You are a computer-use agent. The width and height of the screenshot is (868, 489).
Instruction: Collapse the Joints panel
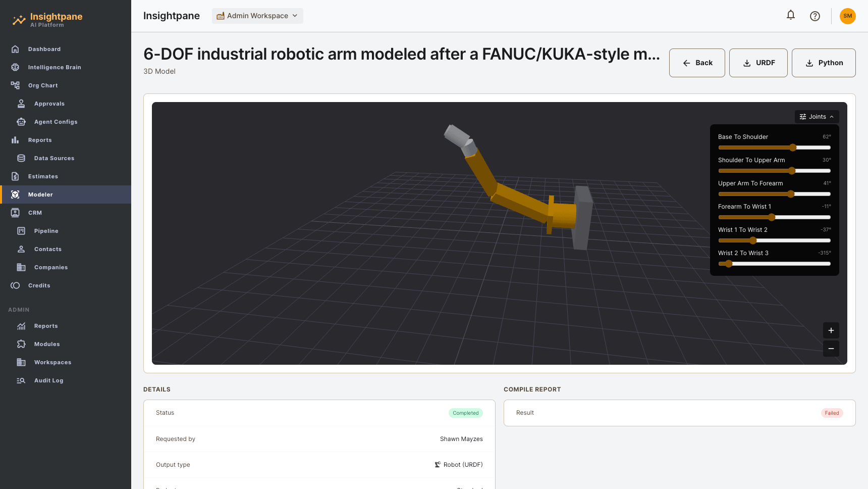(817, 117)
